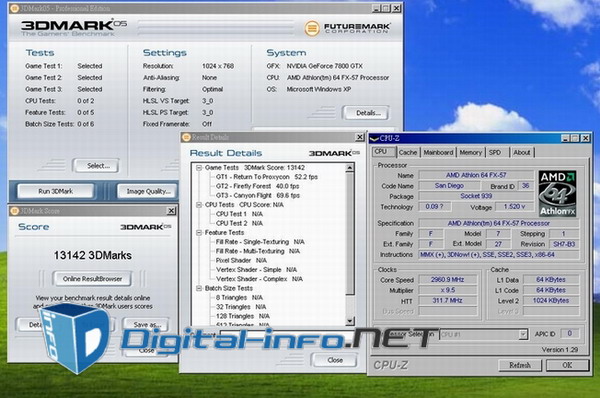Screen dimensions: 600x398
Task: Click the Futuremark Corporation logo icon
Action: tap(312, 28)
